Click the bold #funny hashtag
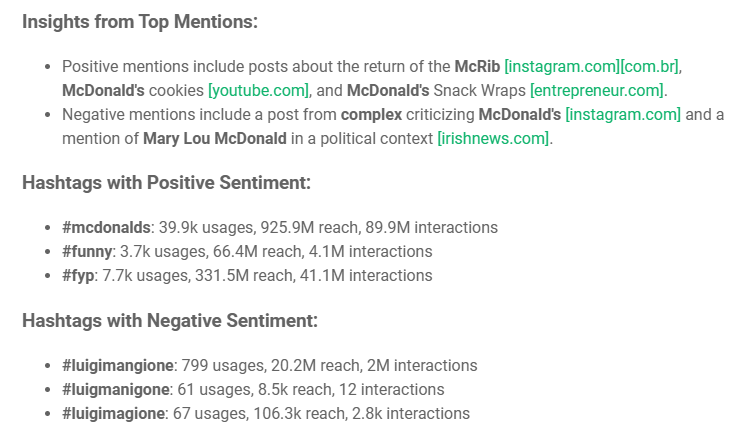 86,252
